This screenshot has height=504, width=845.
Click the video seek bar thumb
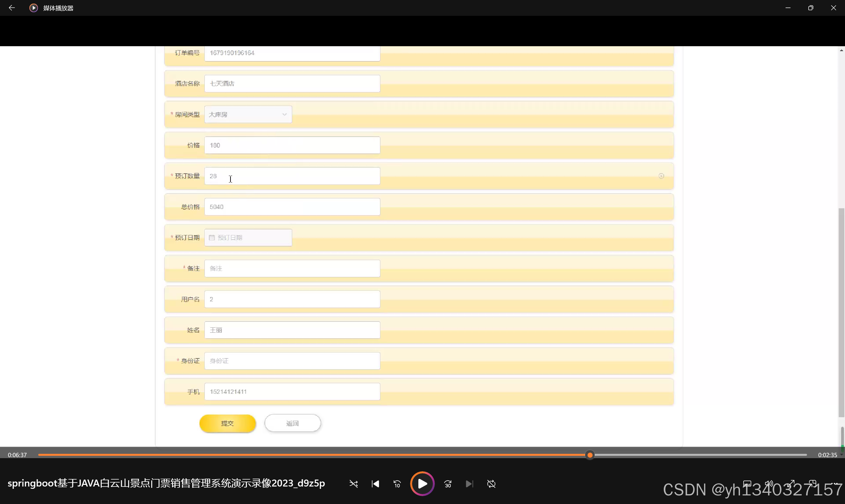[590, 455]
